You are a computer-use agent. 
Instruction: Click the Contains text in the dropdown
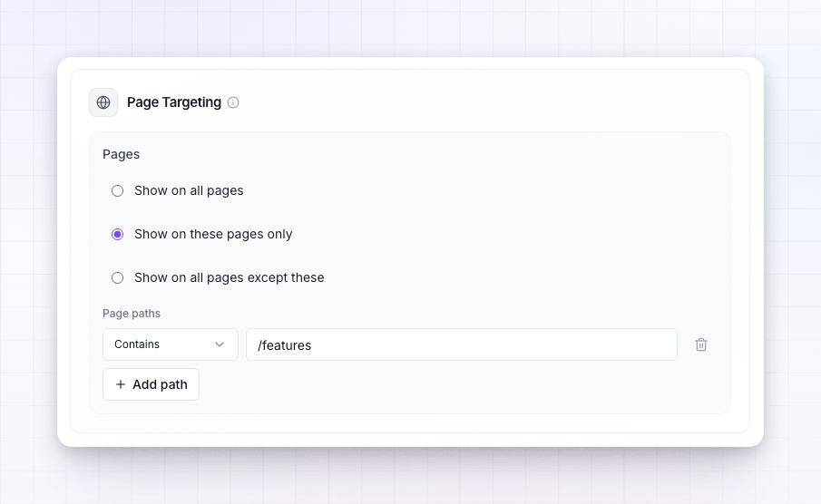[137, 344]
